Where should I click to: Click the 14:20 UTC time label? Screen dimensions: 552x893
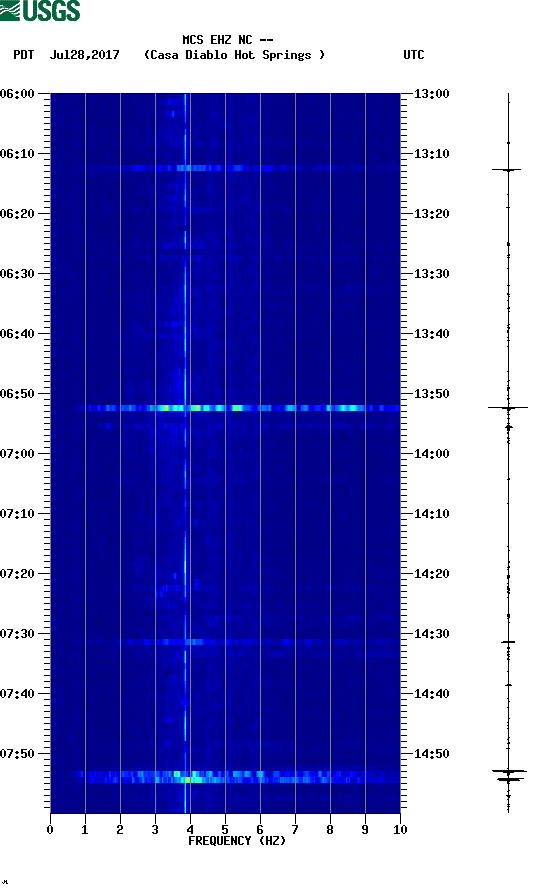432,574
